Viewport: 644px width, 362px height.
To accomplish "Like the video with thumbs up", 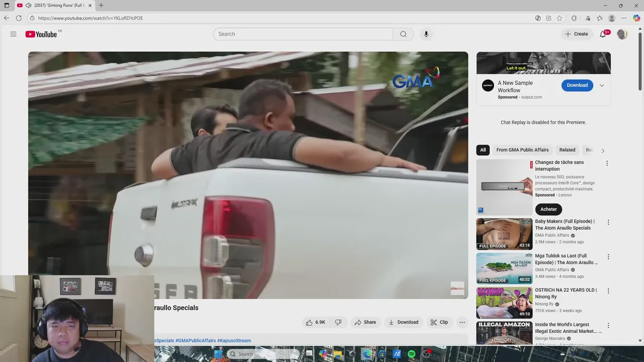I will 315,322.
